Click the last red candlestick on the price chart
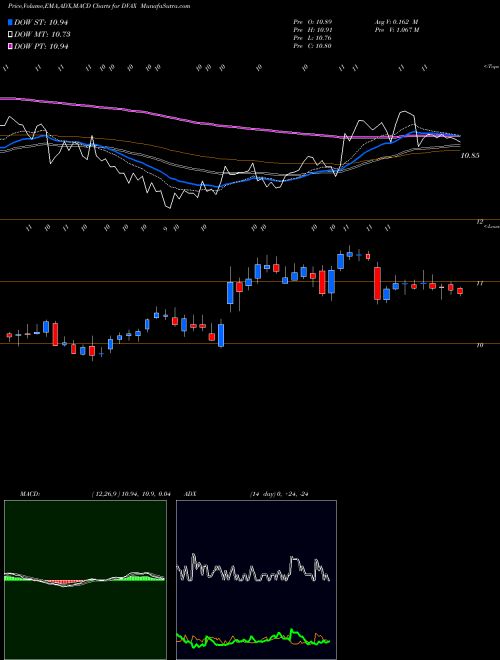This screenshot has width=500, height=660. pyautogui.click(x=460, y=291)
